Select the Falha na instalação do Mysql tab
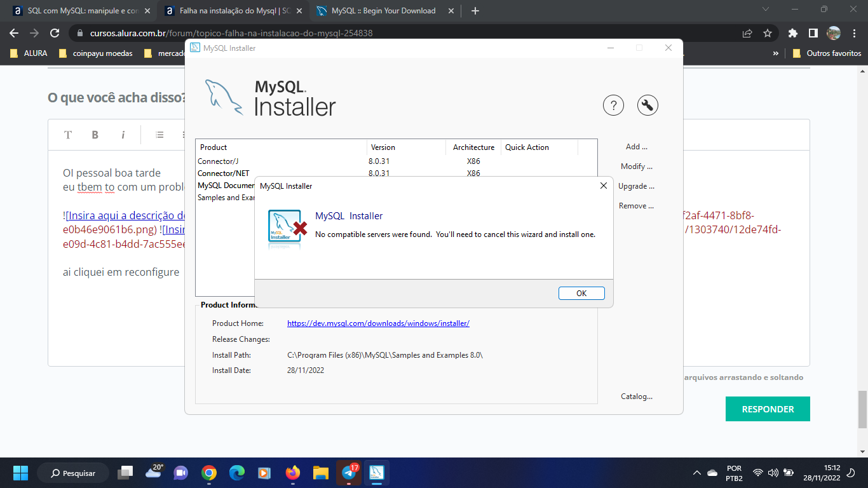Viewport: 868px width, 488px height. click(232, 11)
